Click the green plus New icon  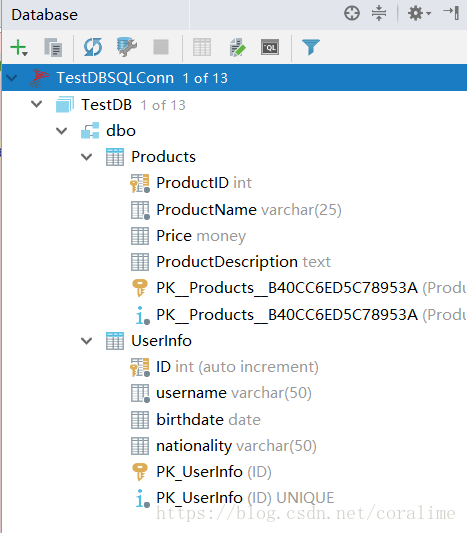[x=19, y=47]
